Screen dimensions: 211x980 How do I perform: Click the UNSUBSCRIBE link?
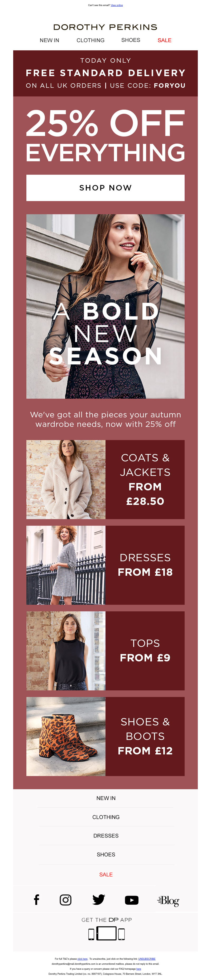pos(147,959)
